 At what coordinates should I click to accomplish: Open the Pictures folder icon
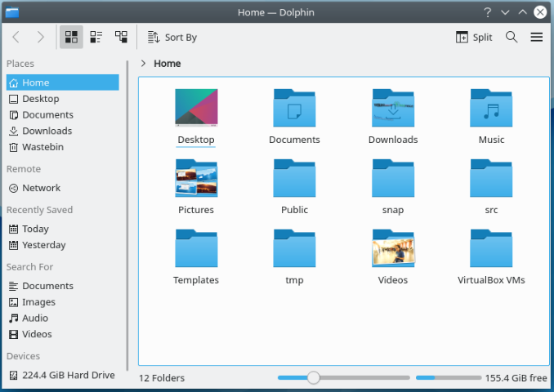coord(196,179)
